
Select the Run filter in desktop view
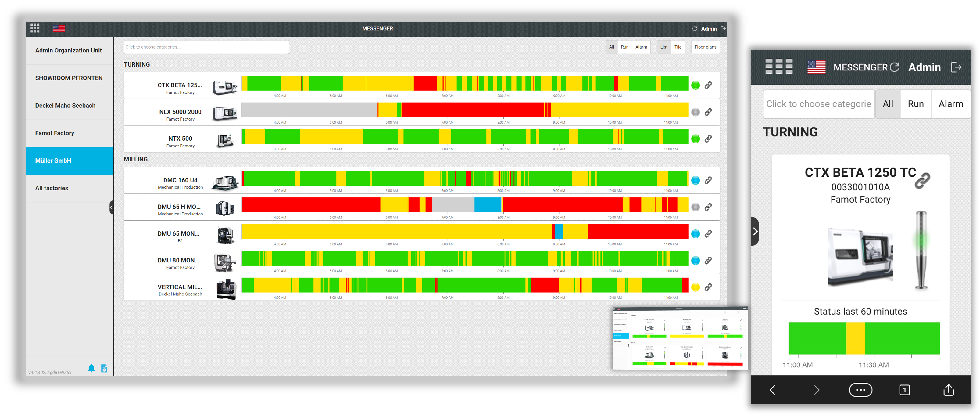coord(624,47)
